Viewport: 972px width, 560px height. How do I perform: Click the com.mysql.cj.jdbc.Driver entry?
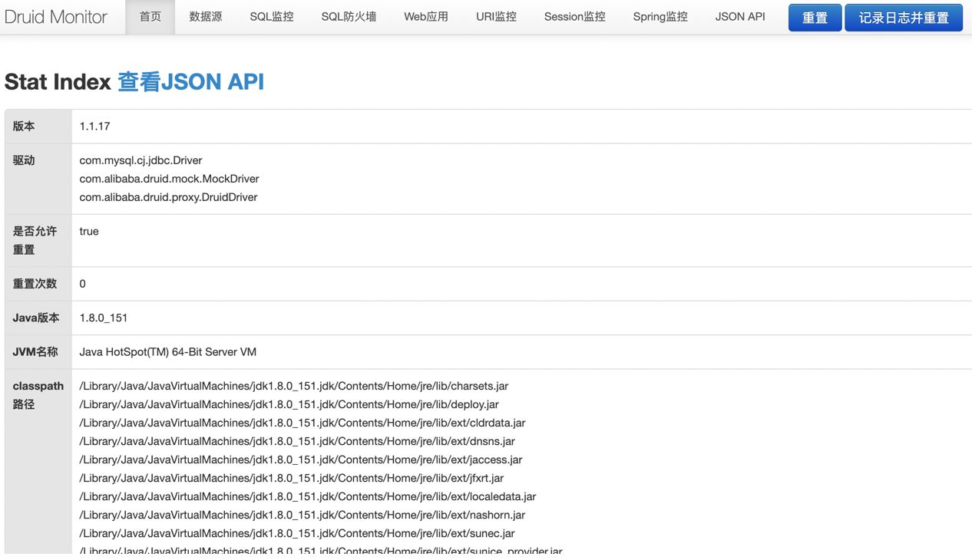pyautogui.click(x=141, y=160)
